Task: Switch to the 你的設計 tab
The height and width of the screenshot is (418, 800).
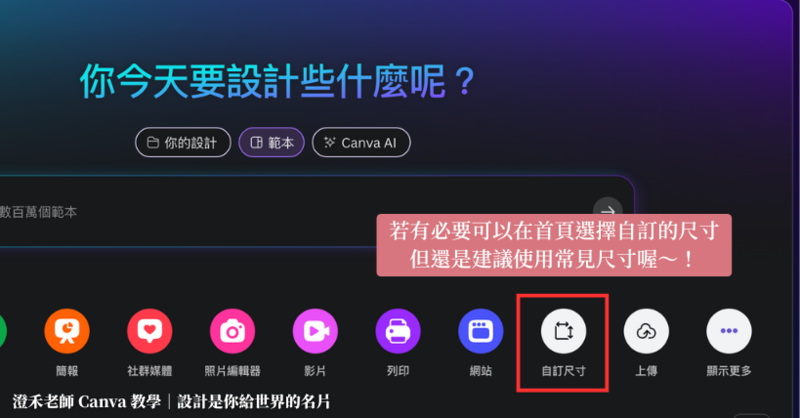Action: point(183,142)
